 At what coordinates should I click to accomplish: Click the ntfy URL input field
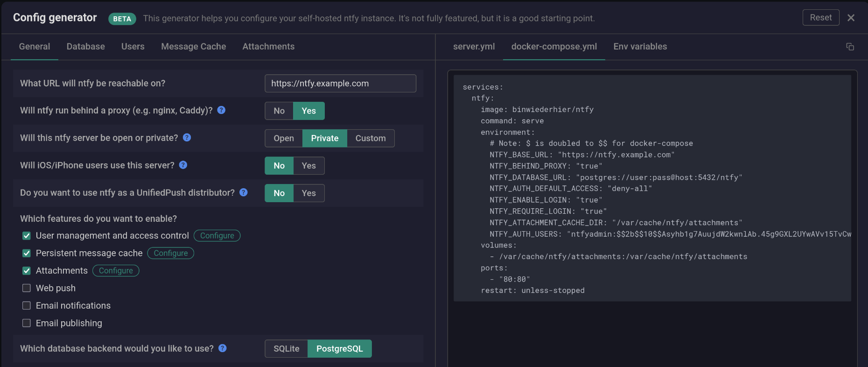click(x=340, y=83)
